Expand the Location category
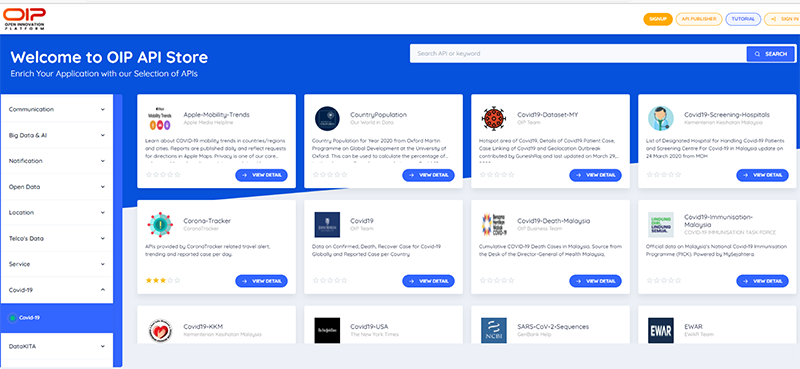The height and width of the screenshot is (369, 800). (x=57, y=212)
